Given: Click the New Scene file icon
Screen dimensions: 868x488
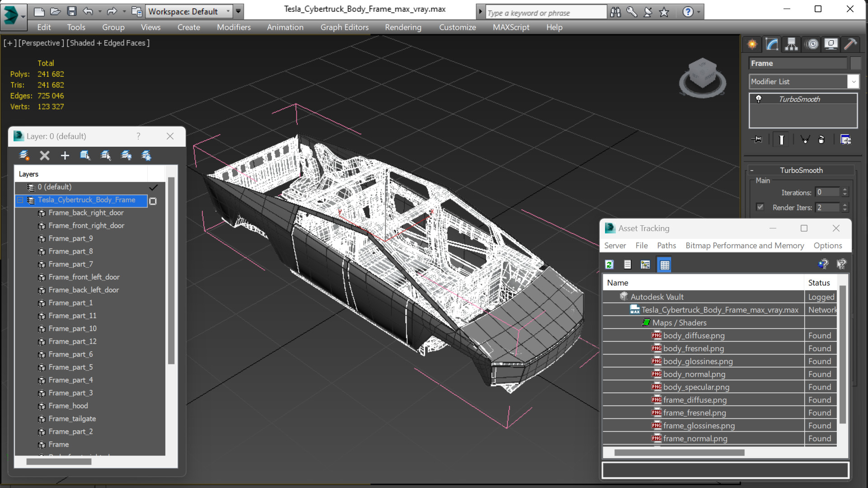Looking at the screenshot, I should click(x=39, y=11).
